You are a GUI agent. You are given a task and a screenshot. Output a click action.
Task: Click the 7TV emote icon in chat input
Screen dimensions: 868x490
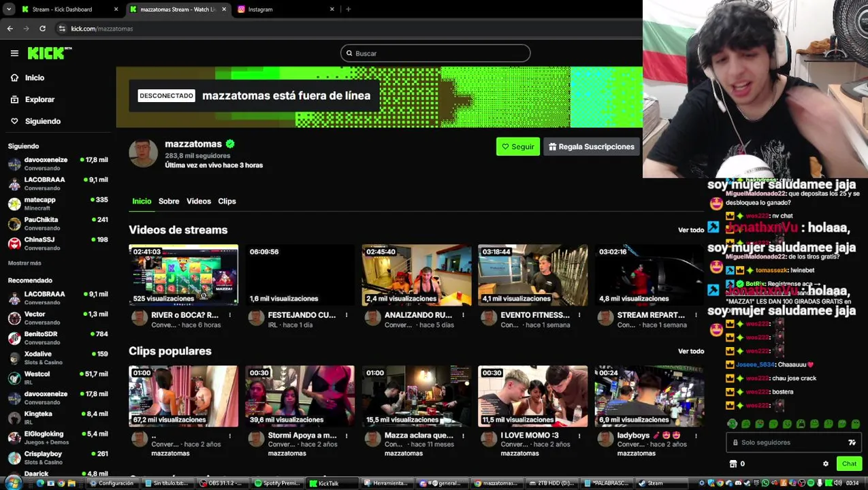pos(852,442)
